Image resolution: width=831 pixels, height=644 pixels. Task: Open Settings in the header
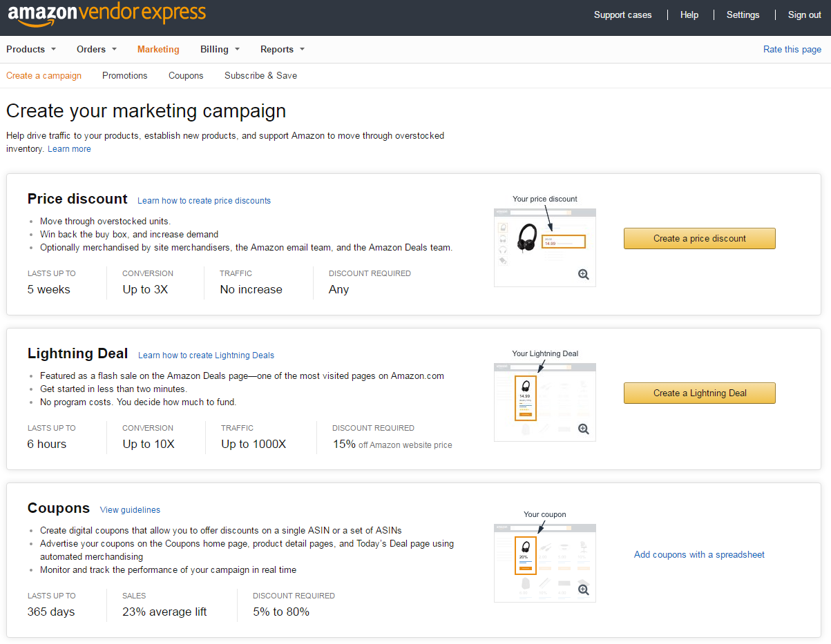[x=743, y=14]
